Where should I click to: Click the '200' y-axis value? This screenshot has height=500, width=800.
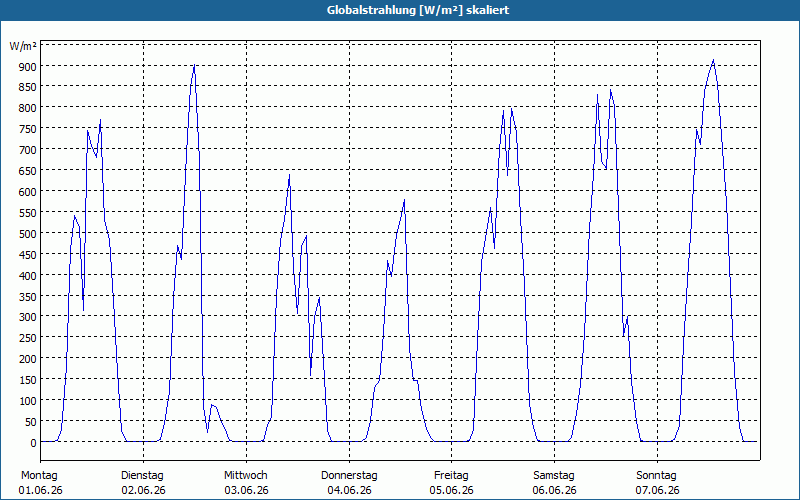28,359
